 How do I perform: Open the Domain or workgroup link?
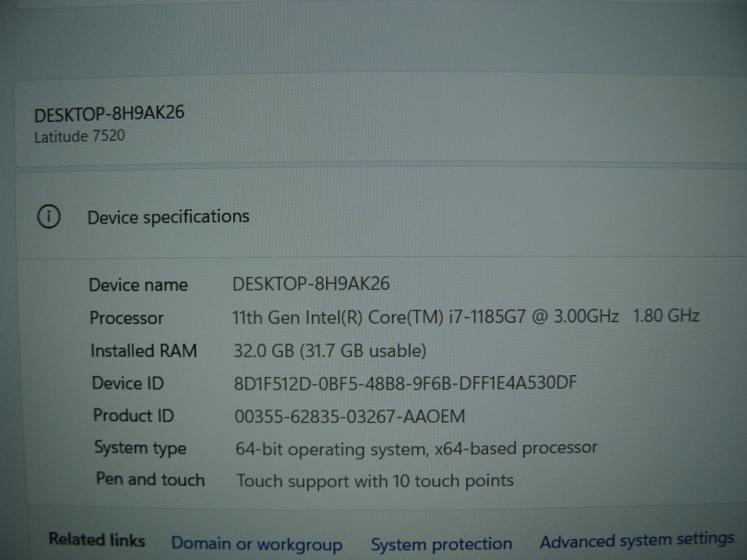[257, 544]
